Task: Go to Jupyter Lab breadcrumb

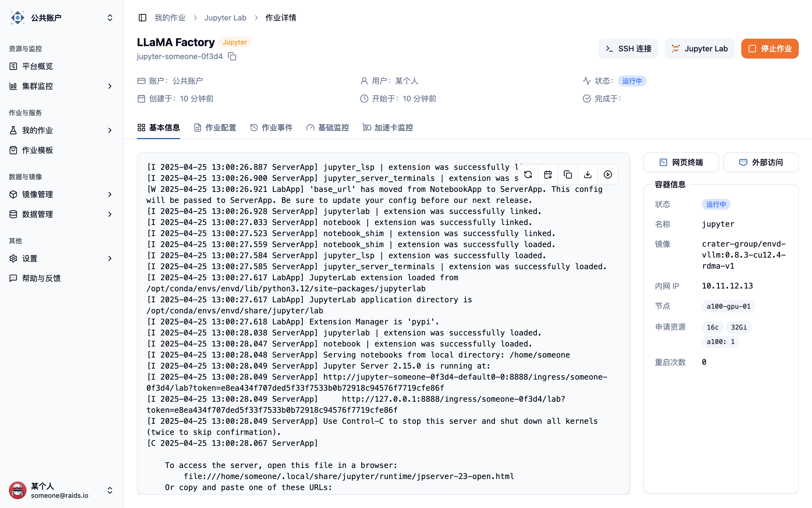Action: 225,17
